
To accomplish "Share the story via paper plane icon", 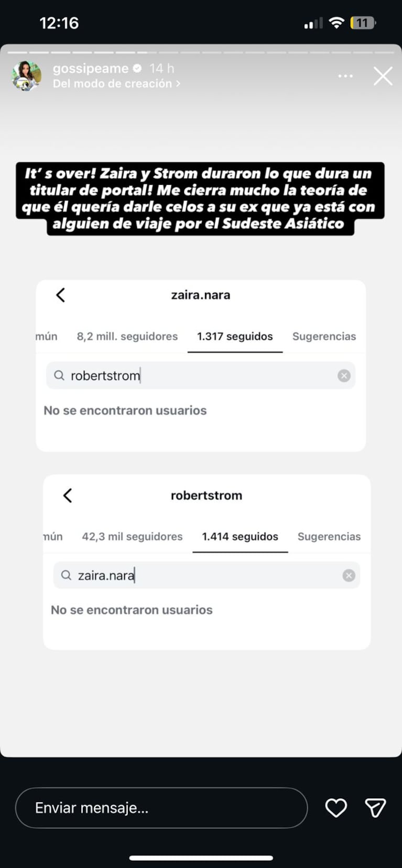I will click(x=375, y=808).
